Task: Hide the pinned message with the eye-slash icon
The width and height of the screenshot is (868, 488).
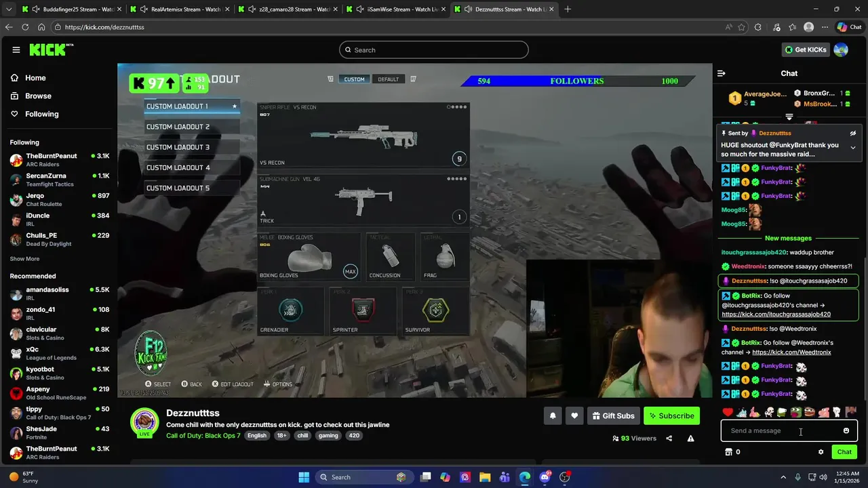Action: tap(853, 134)
